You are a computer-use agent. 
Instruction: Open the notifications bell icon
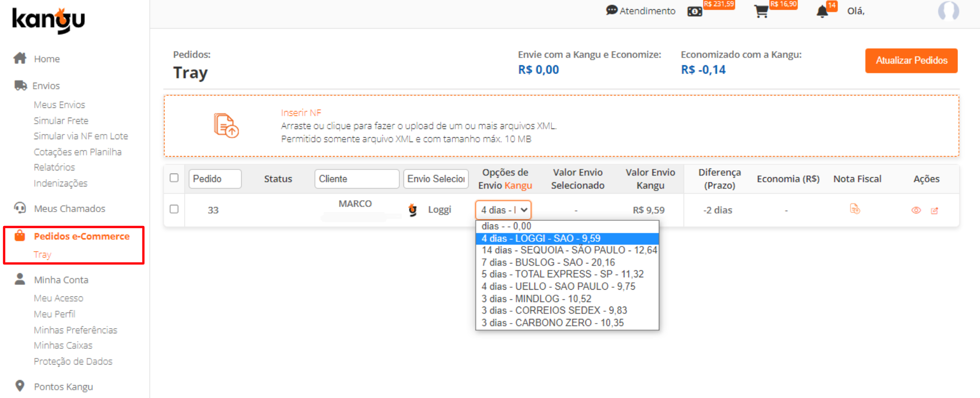pyautogui.click(x=822, y=11)
